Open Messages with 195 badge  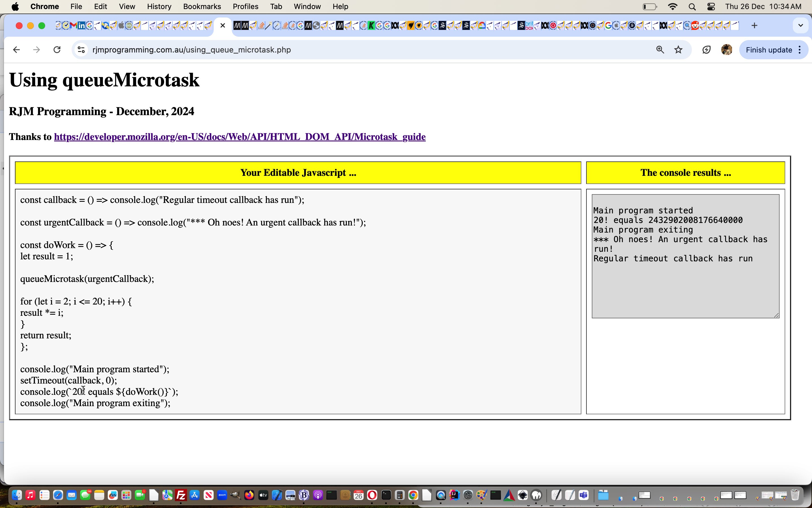pyautogui.click(x=85, y=495)
